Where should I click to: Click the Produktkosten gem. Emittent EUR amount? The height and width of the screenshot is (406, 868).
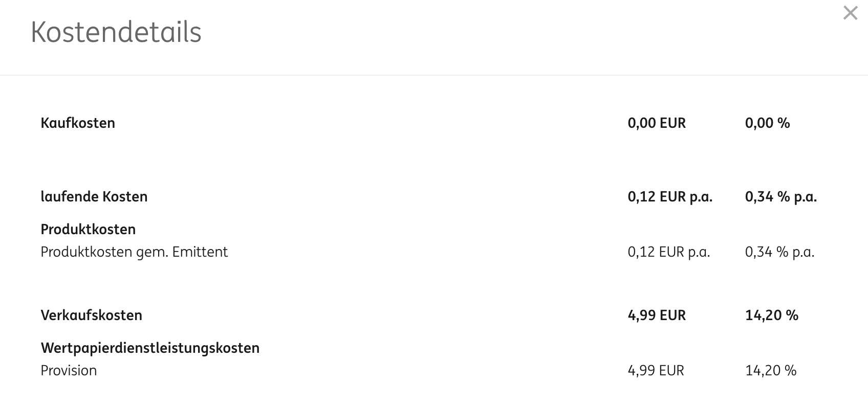668,252
